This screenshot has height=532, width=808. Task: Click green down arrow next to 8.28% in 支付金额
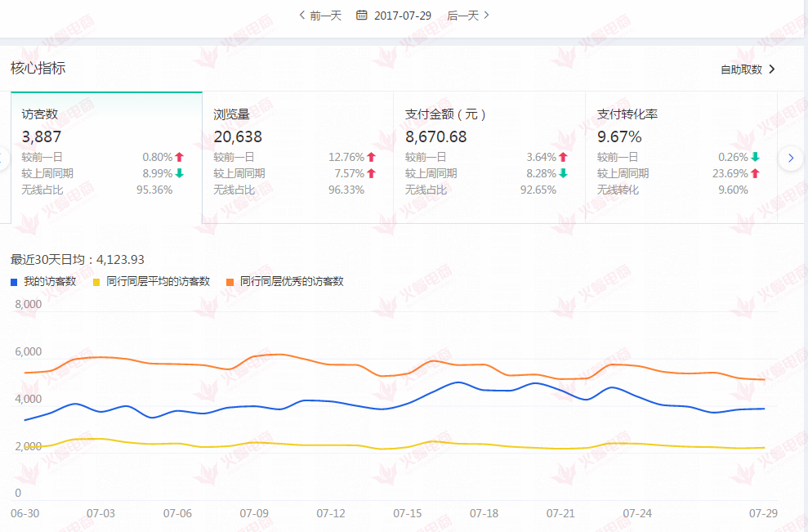click(x=563, y=173)
